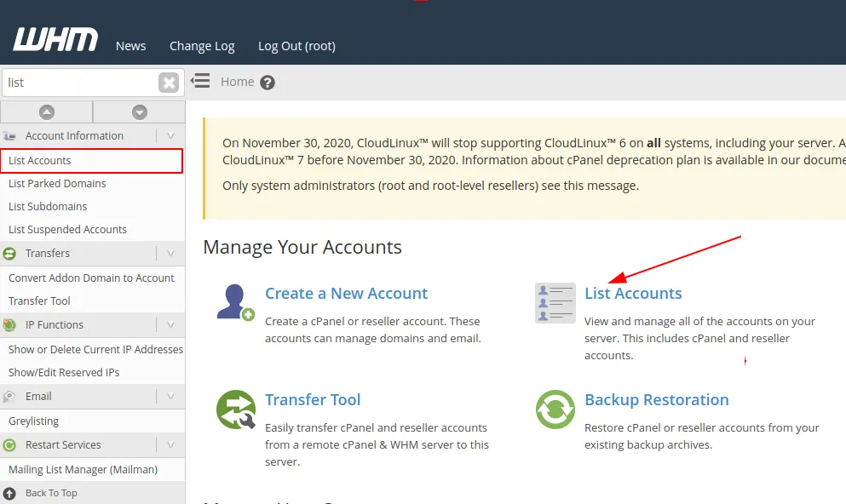Collapse the Account Information section chevron
Image resolution: width=846 pixels, height=504 pixels.
170,136
